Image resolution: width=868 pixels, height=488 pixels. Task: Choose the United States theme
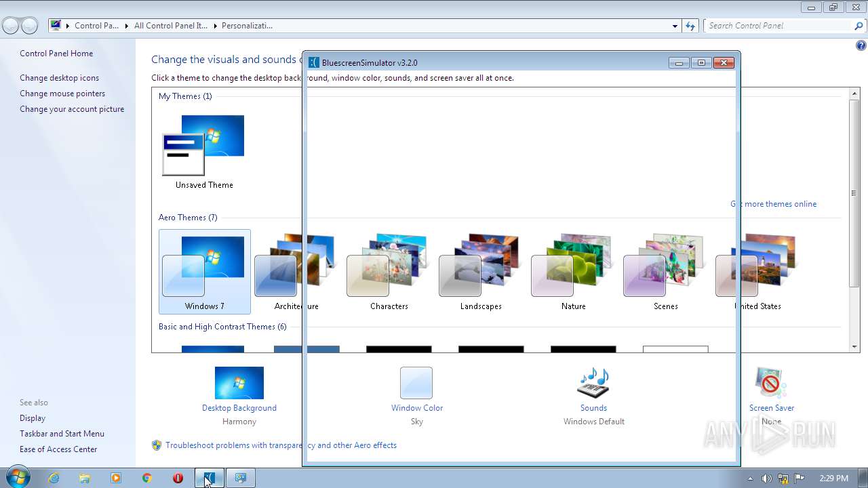click(757, 271)
